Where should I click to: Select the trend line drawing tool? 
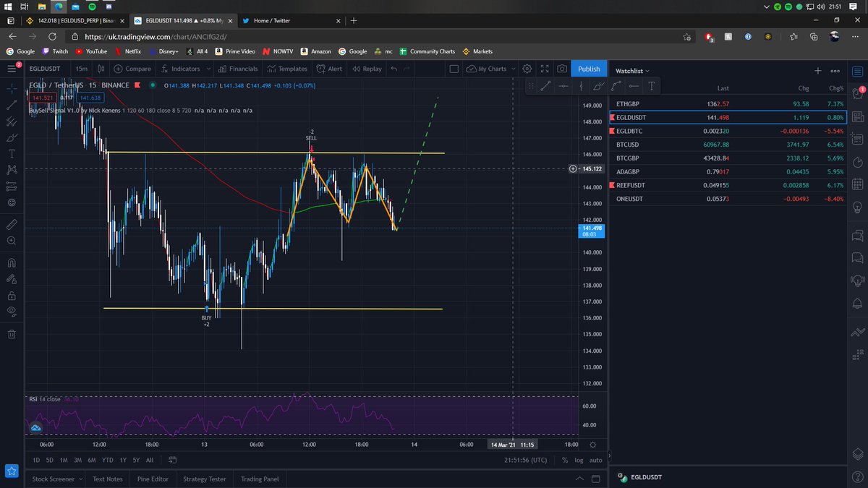point(12,104)
